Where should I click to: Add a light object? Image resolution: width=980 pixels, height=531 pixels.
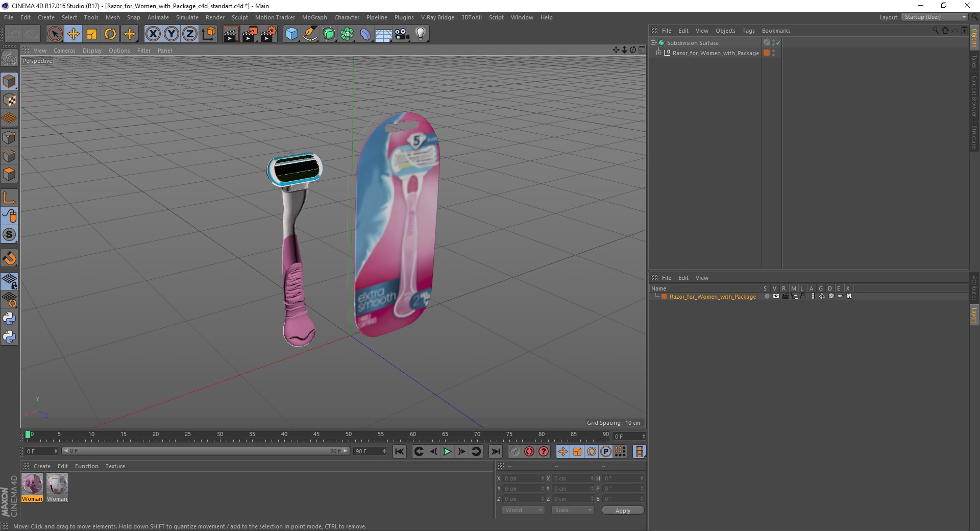(421, 34)
